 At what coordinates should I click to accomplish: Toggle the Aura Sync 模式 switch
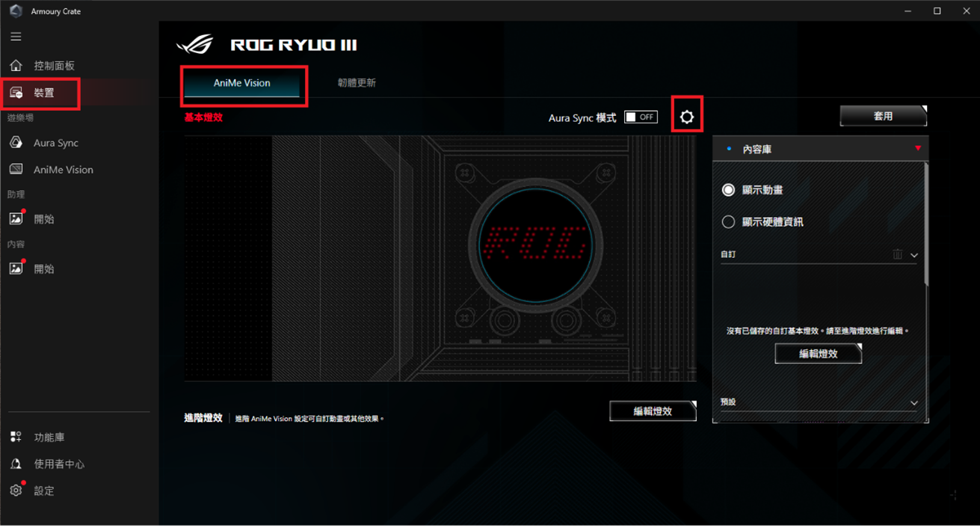[641, 117]
